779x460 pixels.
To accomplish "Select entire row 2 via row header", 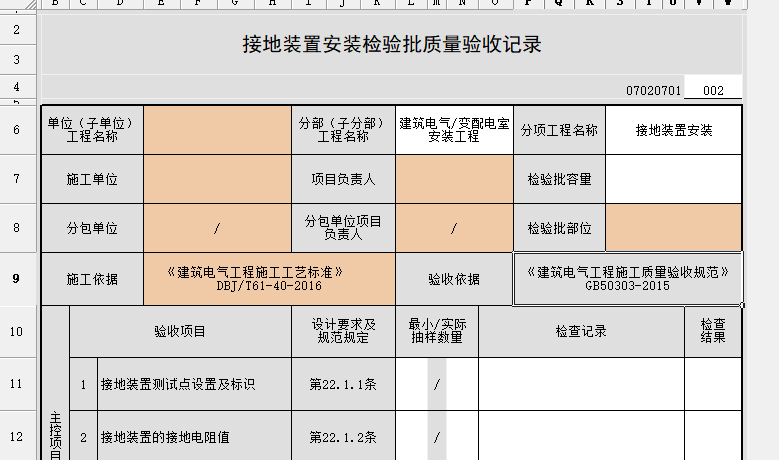I will pyautogui.click(x=17, y=30).
